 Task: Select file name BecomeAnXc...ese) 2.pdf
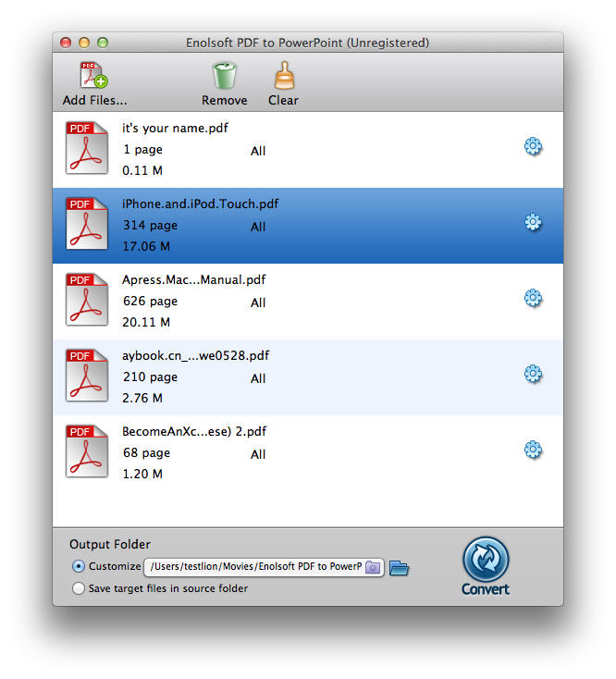(x=194, y=432)
